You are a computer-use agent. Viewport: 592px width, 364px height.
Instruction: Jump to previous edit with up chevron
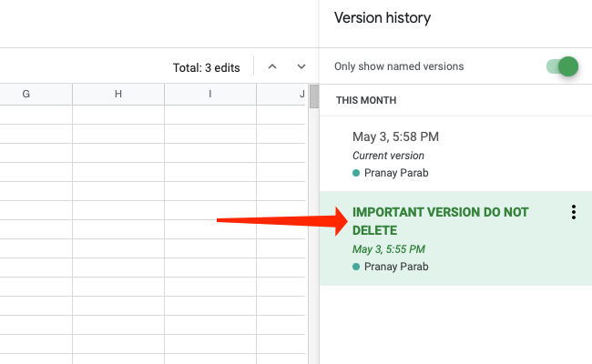[x=271, y=66]
